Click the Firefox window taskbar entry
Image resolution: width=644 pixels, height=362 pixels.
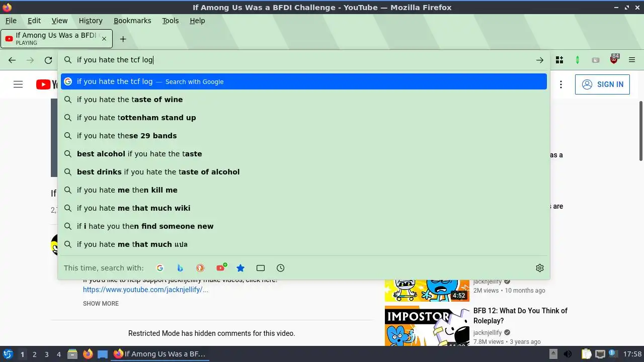(x=160, y=354)
